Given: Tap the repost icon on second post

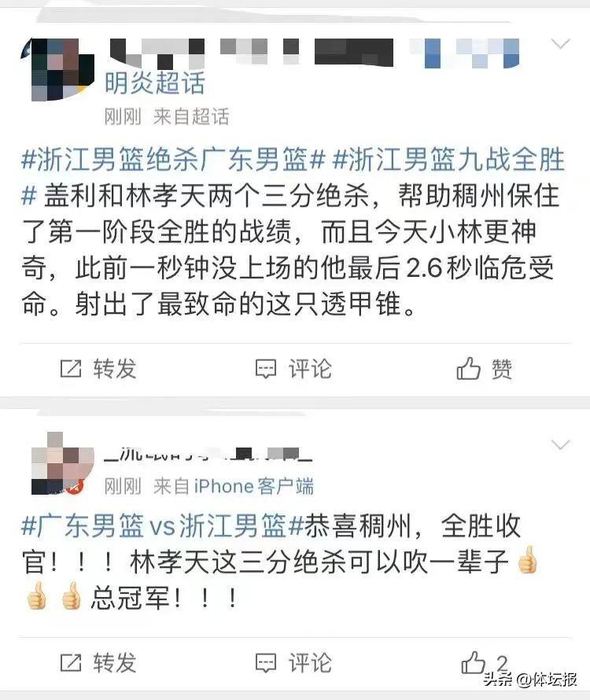Looking at the screenshot, I should coord(71,663).
